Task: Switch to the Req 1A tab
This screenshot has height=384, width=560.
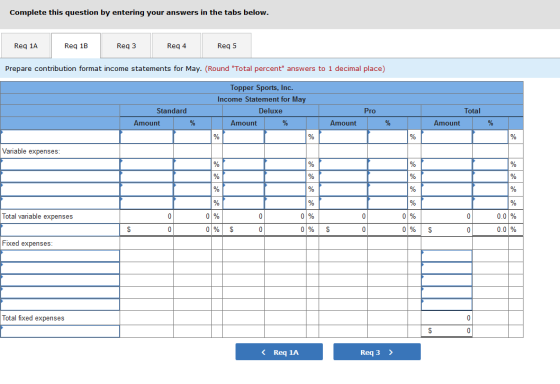Action: coord(26,46)
